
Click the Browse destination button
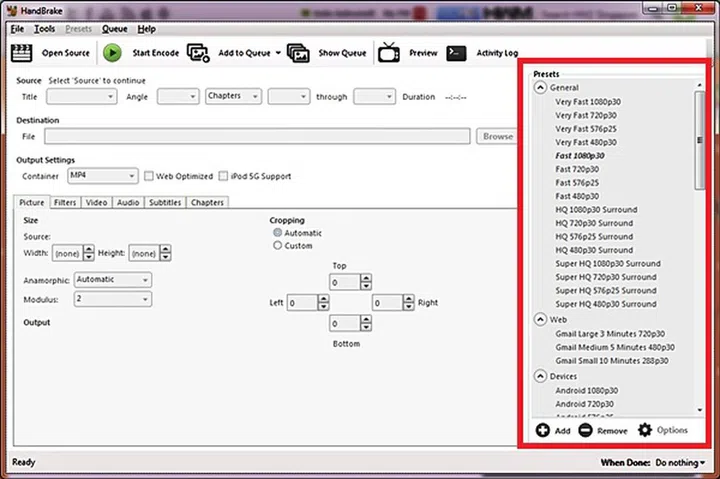[498, 136]
